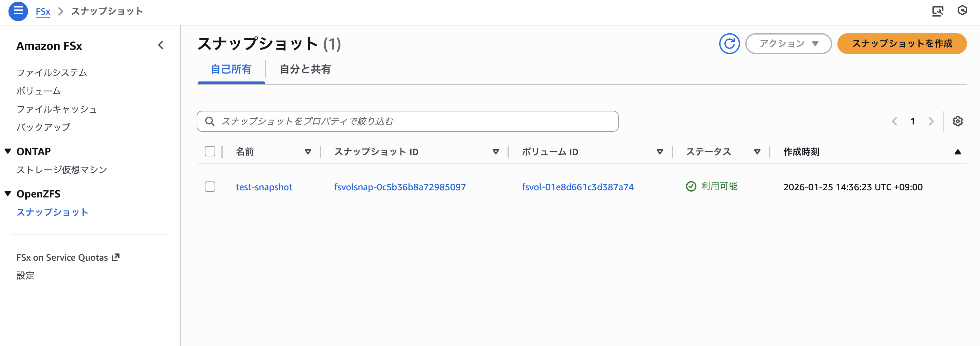Open the 名前 column sort dropdown
This screenshot has width=980, height=346.
coord(308,152)
